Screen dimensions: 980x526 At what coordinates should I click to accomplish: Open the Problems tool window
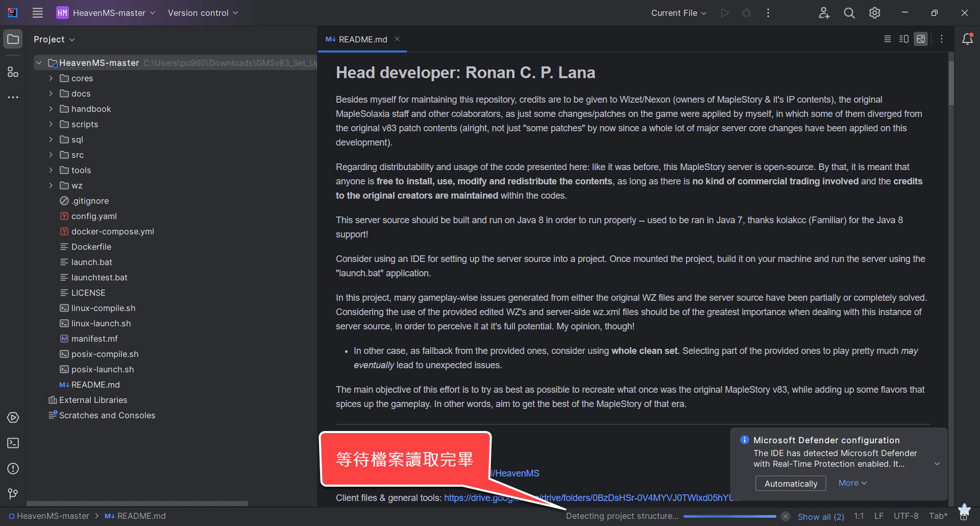(x=13, y=469)
